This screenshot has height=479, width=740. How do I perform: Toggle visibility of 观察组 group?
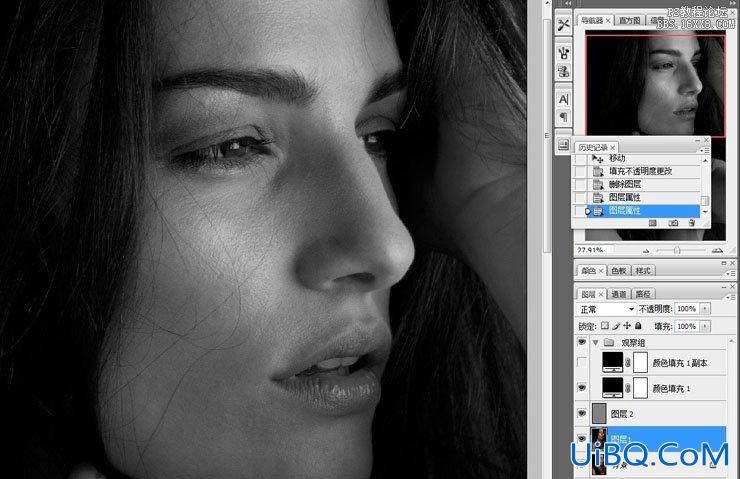[x=582, y=342]
